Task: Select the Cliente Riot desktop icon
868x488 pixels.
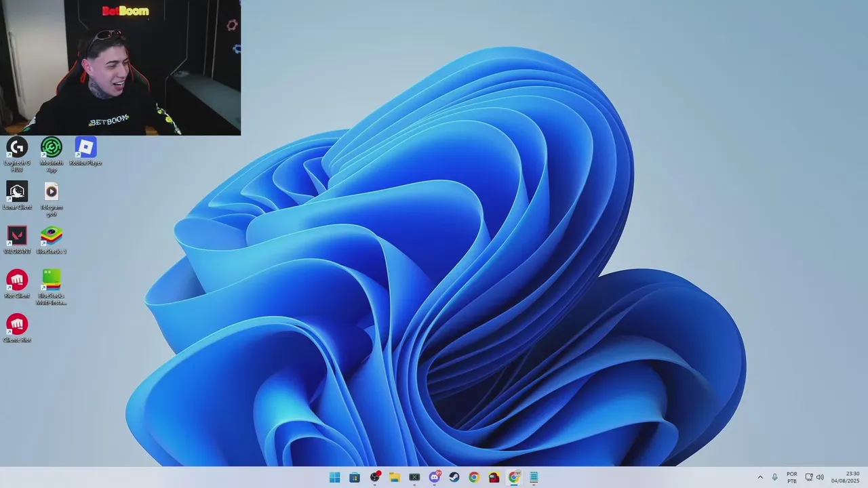Action: 17,328
